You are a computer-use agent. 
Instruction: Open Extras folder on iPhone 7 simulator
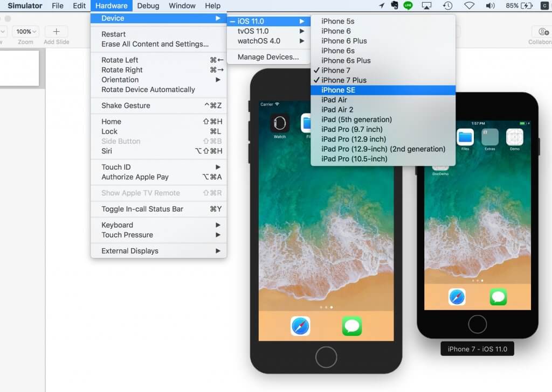click(489, 137)
